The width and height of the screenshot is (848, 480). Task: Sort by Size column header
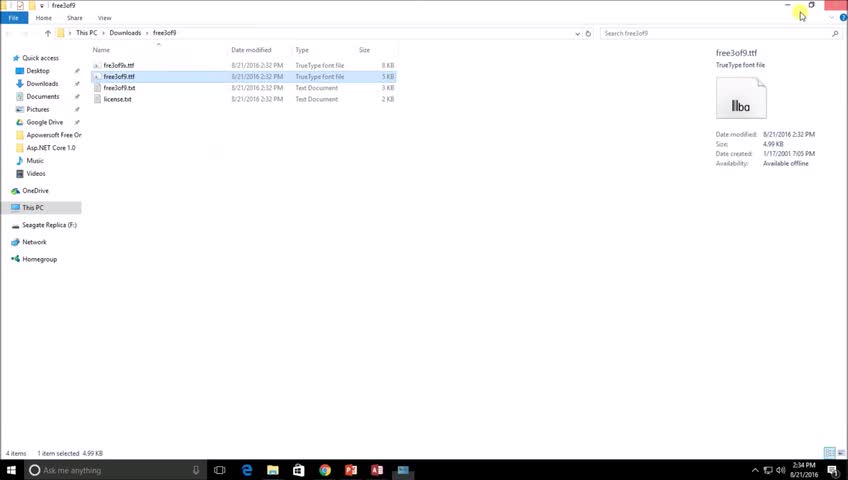point(365,50)
